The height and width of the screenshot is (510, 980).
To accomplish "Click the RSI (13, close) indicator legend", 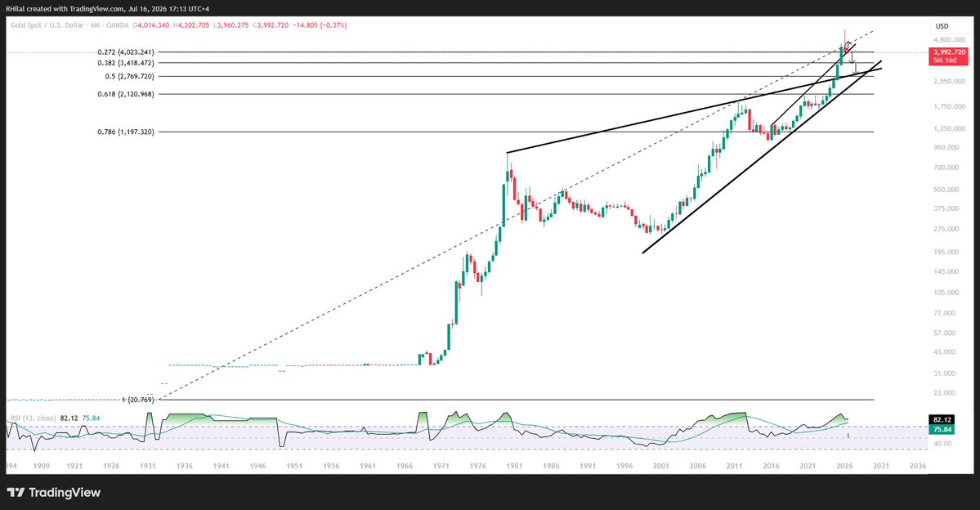I will pyautogui.click(x=33, y=418).
